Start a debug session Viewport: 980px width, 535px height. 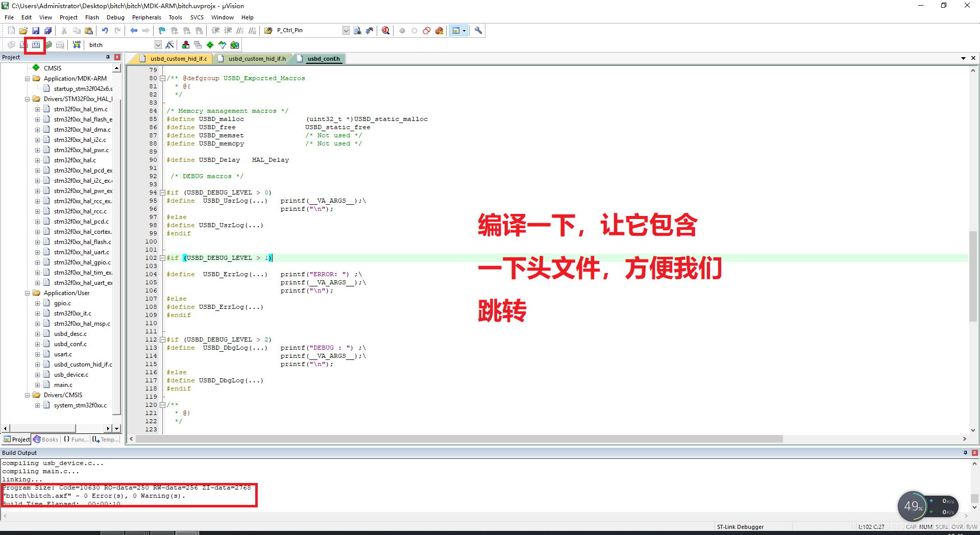(386, 30)
